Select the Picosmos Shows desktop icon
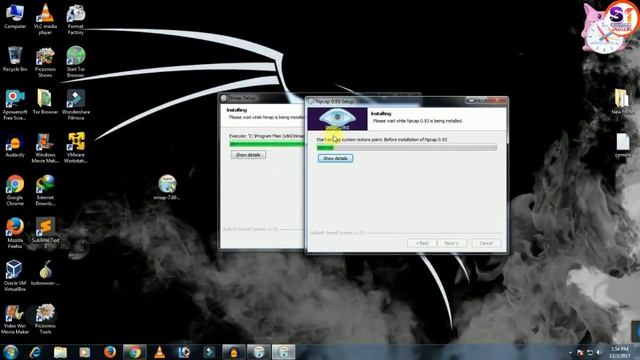The height and width of the screenshot is (360, 640). pos(45,62)
